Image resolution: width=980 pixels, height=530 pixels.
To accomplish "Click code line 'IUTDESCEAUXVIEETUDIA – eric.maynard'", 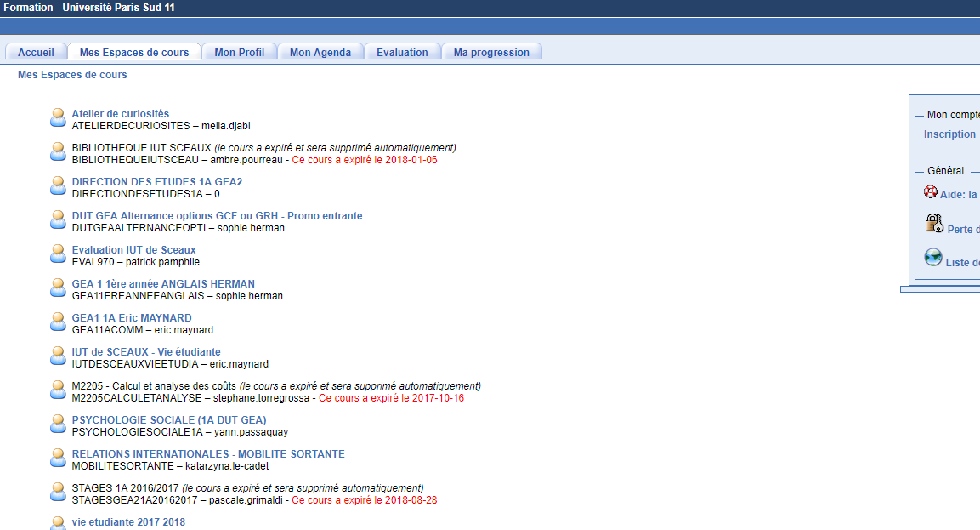I will (x=170, y=364).
